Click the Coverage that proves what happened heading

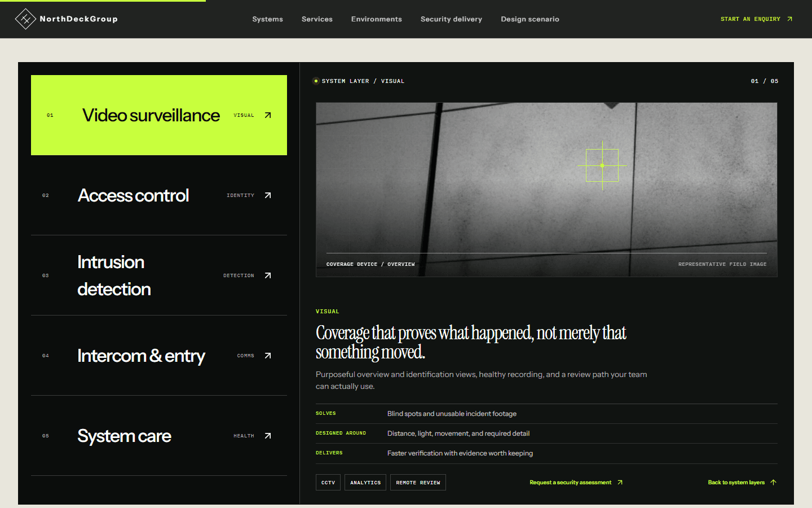[x=471, y=343]
